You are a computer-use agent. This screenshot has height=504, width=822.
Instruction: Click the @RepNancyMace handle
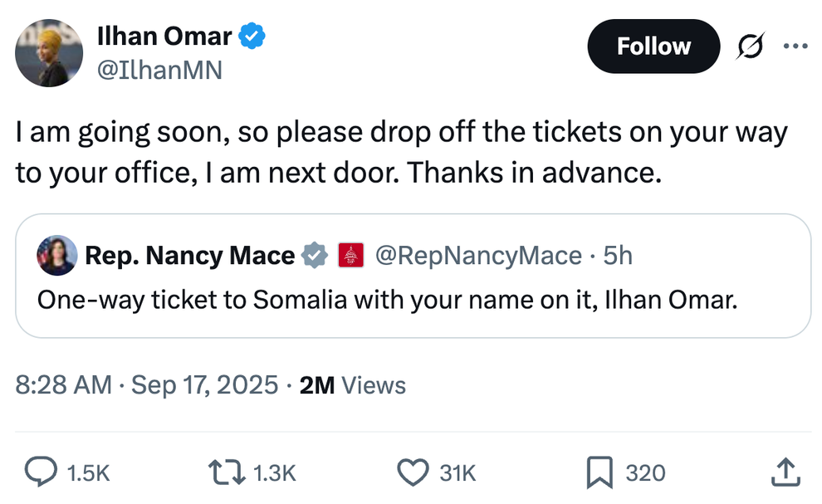478,255
